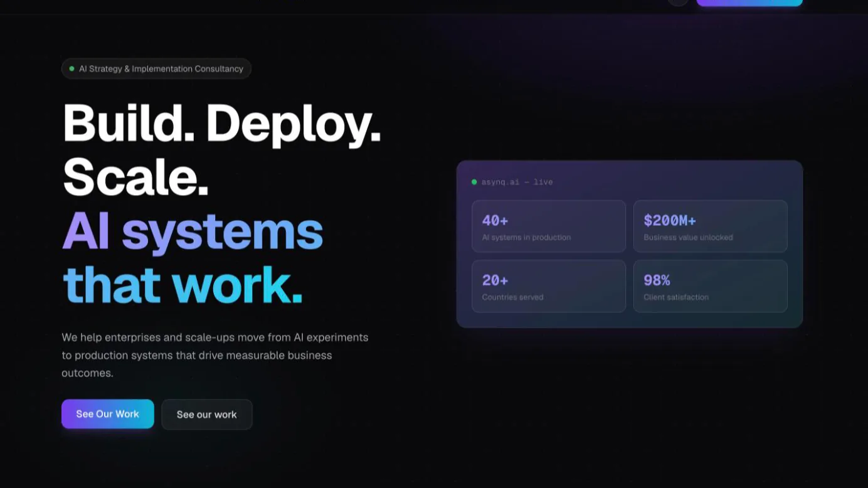The image size is (868, 488).
Task: Click the gradient "See Our Work" button
Action: pos(108,414)
